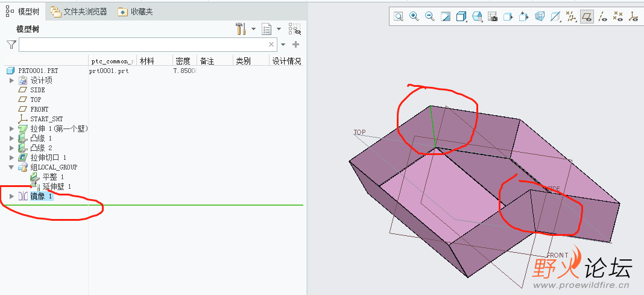Screen dimensions: 644x295
Task: Open the dropdown beside the settings hammer
Action: coord(253,29)
